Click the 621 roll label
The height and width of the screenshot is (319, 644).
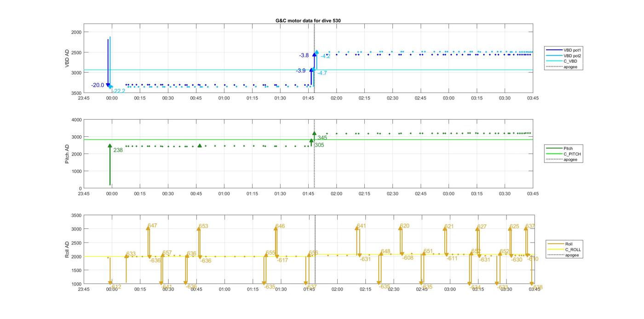(449, 226)
